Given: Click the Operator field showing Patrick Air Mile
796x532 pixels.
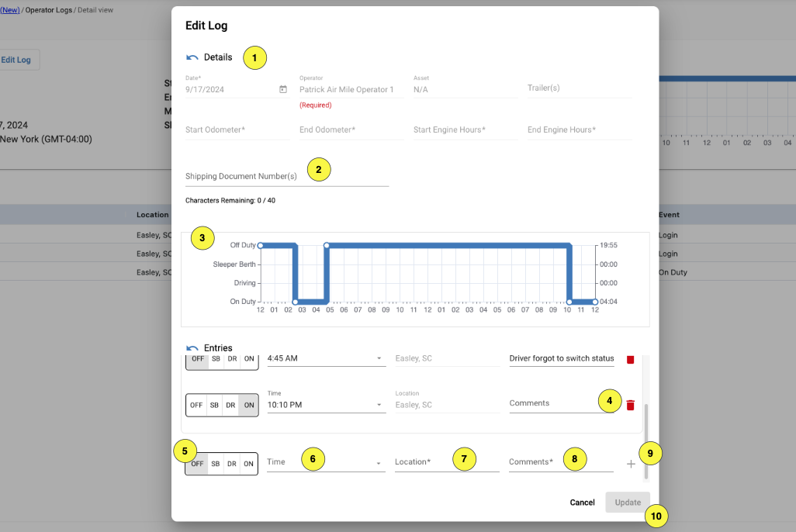Looking at the screenshot, I should tap(351, 89).
